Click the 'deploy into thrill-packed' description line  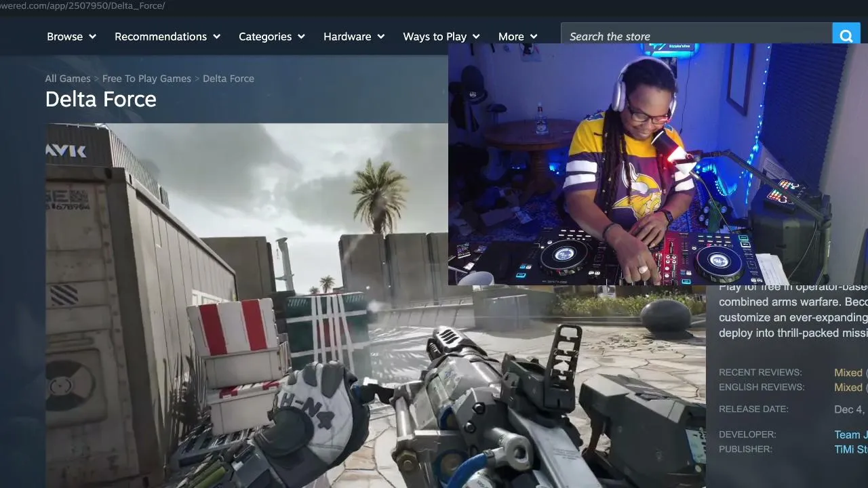coord(793,333)
